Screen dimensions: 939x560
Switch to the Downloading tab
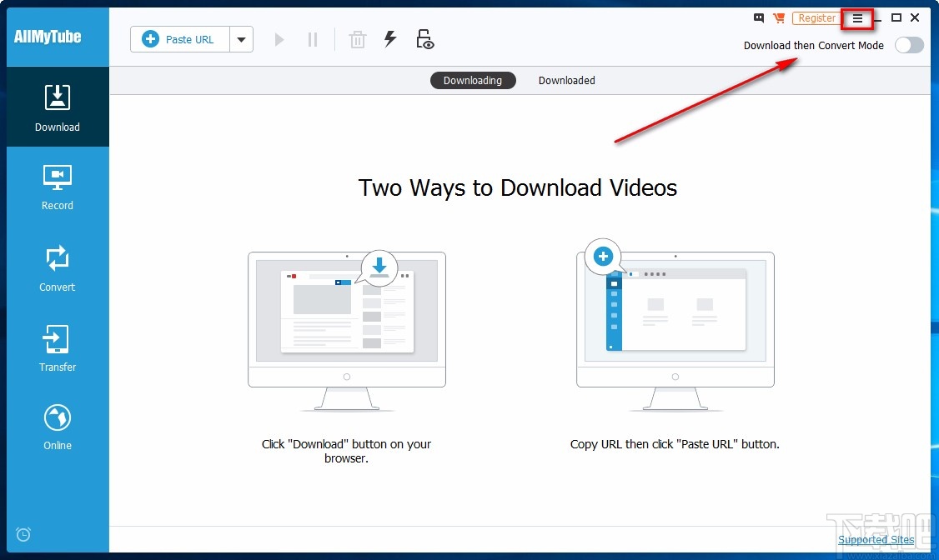(473, 80)
